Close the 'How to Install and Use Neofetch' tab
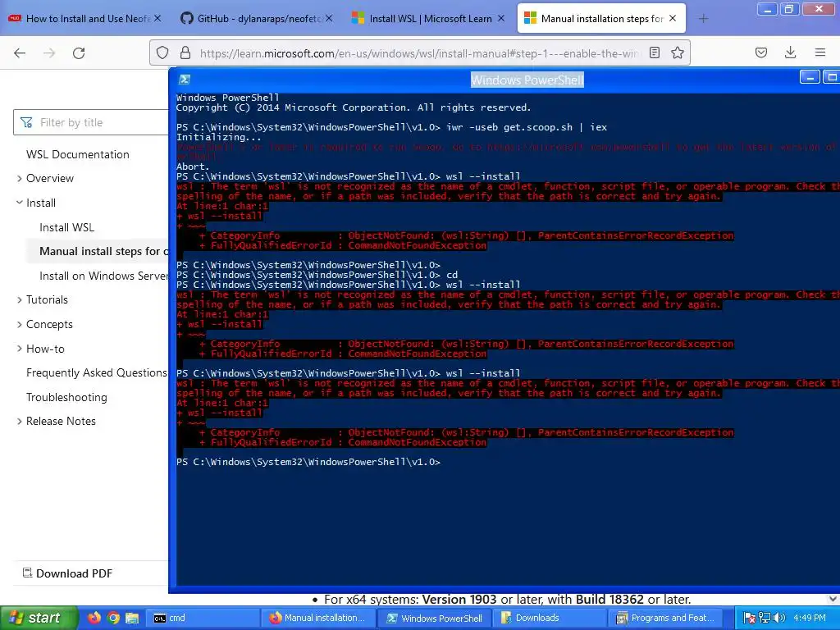This screenshot has height=630, width=840. point(157,18)
